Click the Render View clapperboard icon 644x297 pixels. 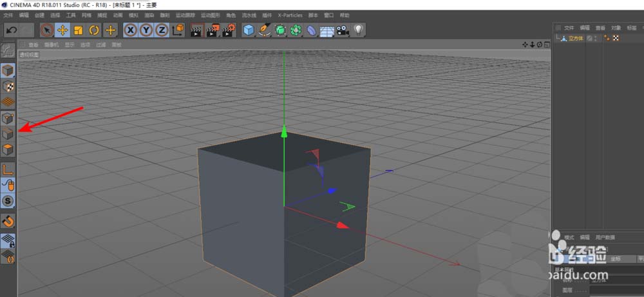[197, 30]
